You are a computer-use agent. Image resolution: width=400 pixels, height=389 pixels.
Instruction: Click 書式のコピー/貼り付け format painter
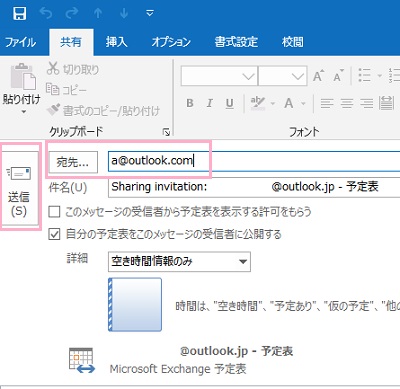[x=103, y=111]
